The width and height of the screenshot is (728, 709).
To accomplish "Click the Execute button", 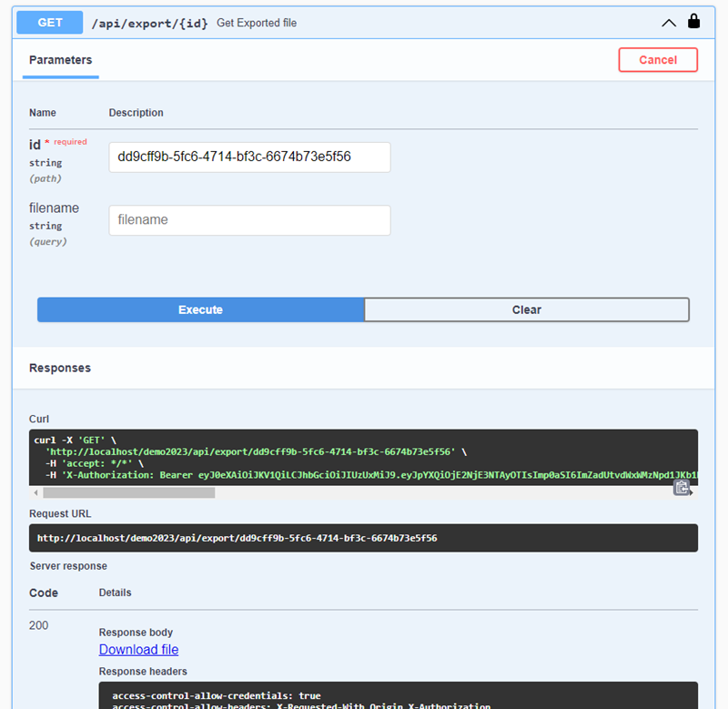I will [200, 309].
